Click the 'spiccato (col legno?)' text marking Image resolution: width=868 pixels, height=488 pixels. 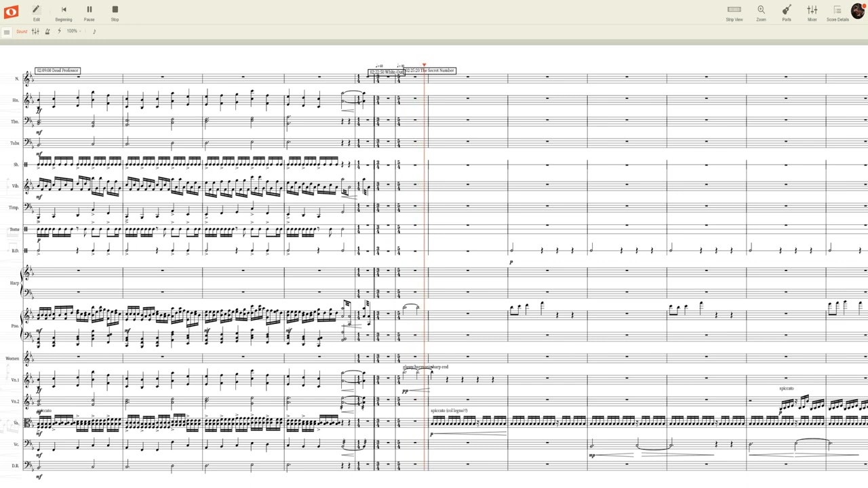click(449, 411)
